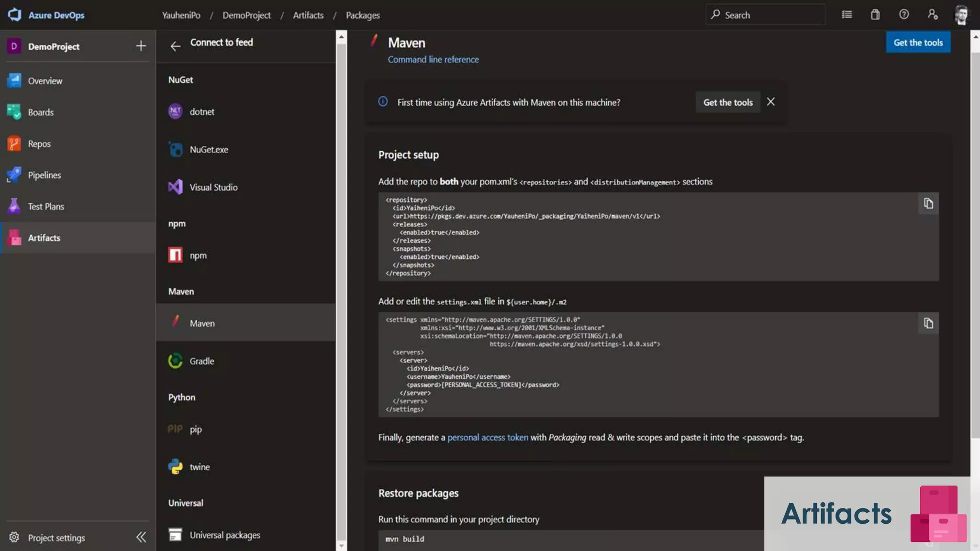Copy the settings.xml code snippet
This screenshot has height=551, width=980.
click(928, 324)
